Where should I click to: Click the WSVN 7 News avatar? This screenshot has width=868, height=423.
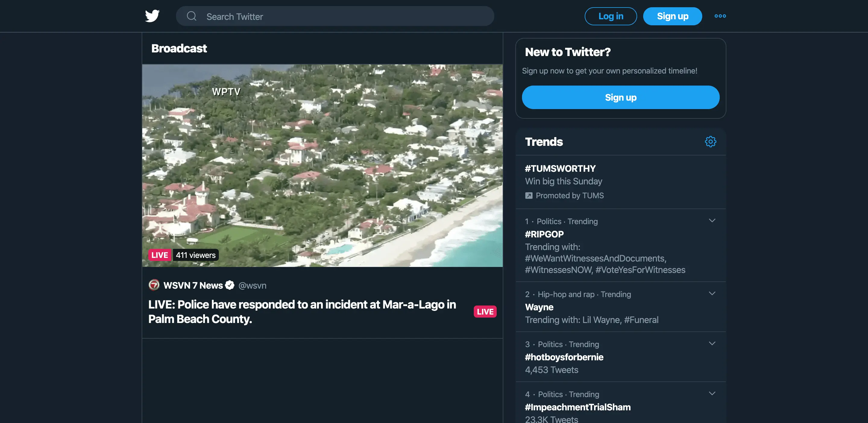coord(154,285)
